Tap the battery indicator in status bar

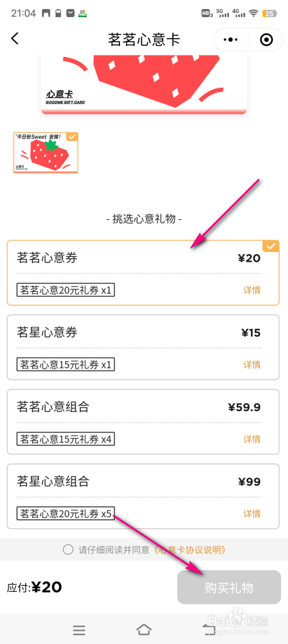269,14
